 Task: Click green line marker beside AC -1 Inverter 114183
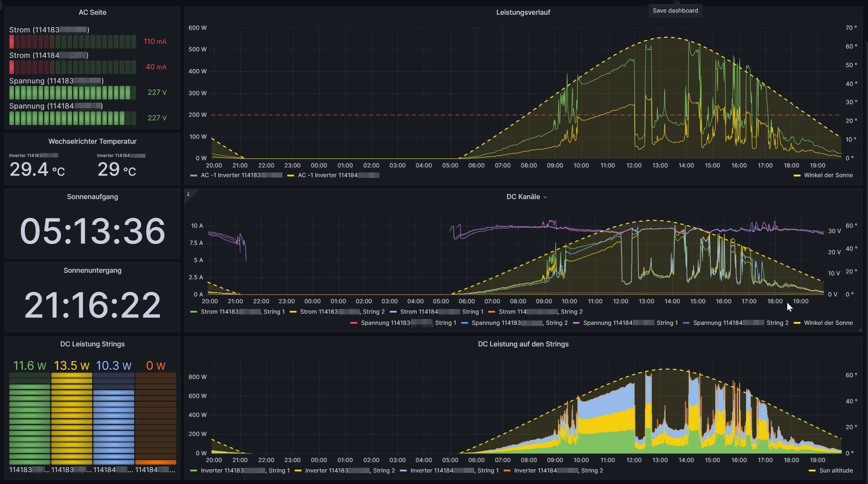194,175
